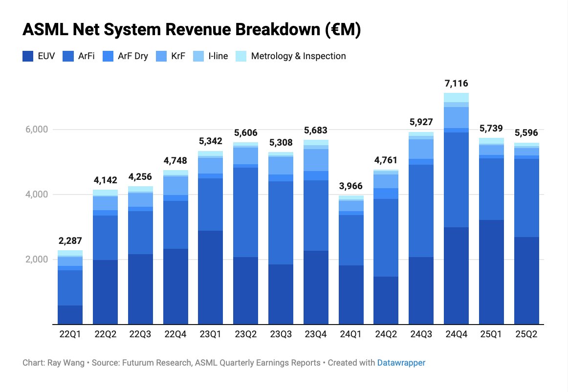Viewport: 568px width, 392px height.
Task: Click the 24Q2 axis label
Action: tap(386, 334)
